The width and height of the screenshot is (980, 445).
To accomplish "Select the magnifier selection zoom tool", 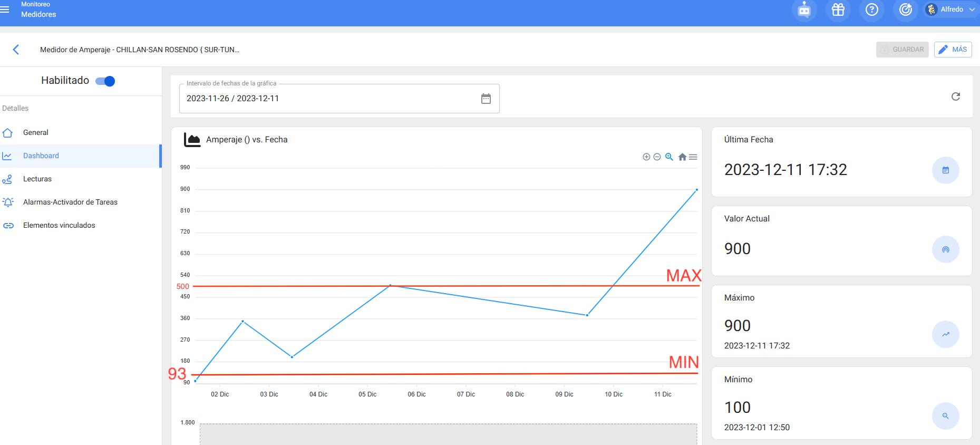I will click(669, 157).
